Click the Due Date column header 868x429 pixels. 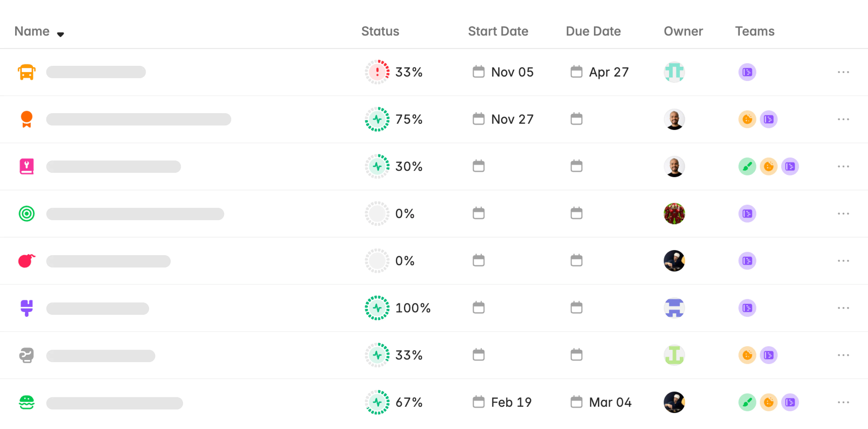pos(593,31)
